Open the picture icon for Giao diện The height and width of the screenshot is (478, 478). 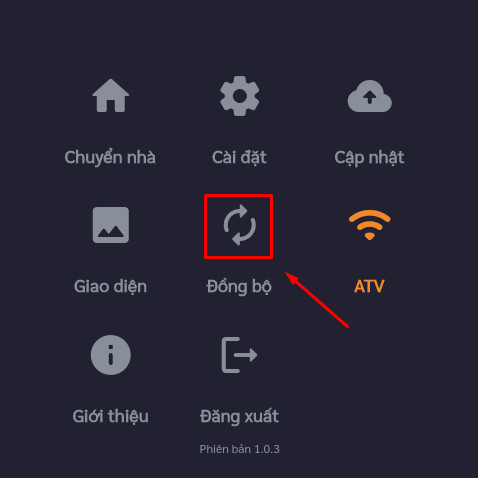click(111, 225)
